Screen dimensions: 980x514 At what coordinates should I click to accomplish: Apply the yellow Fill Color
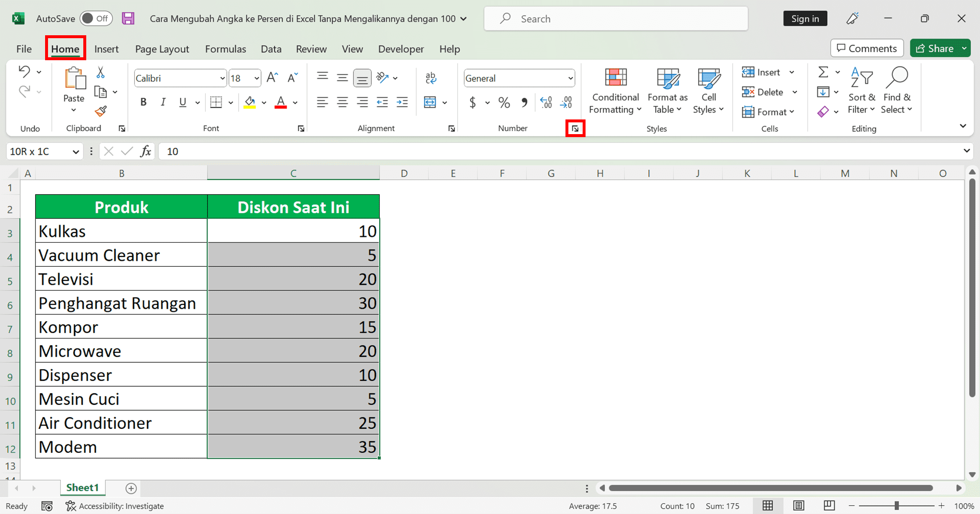pyautogui.click(x=250, y=102)
